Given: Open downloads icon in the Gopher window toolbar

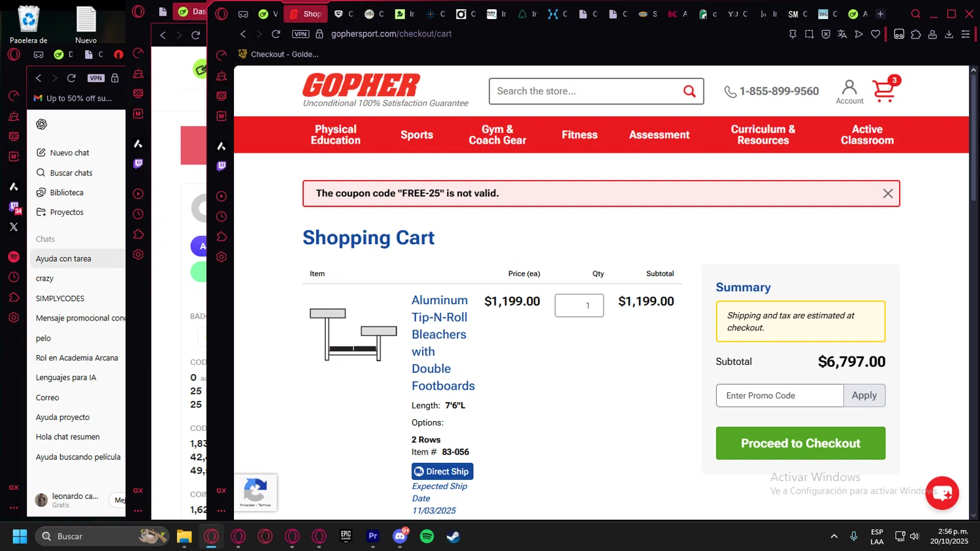Looking at the screenshot, I should [949, 34].
